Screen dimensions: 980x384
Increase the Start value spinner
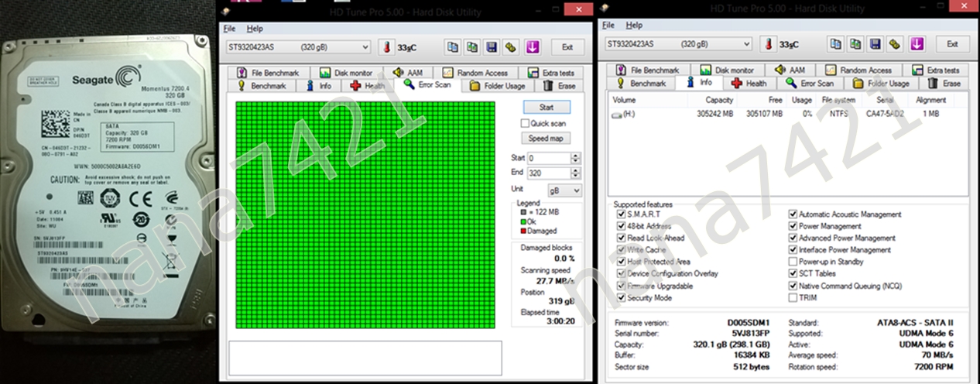click(575, 155)
